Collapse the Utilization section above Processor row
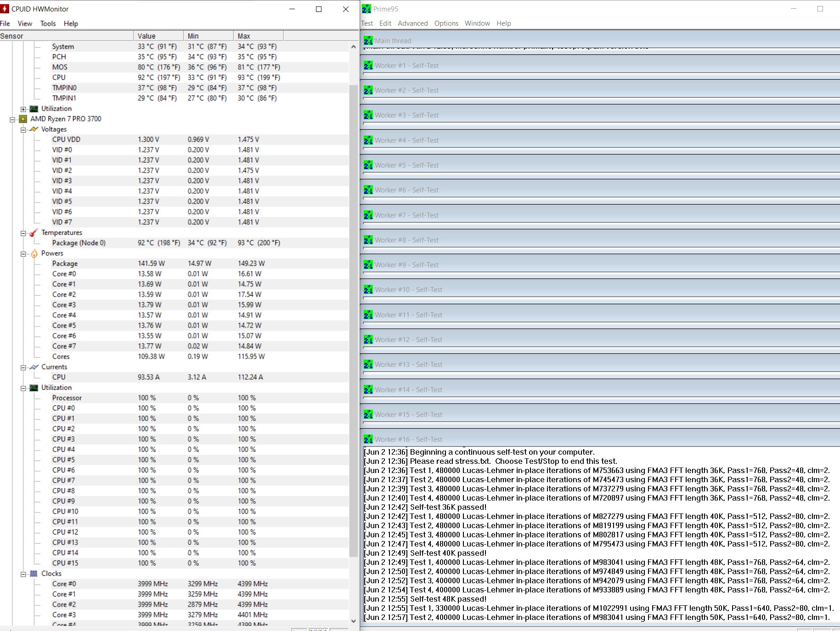840x631 pixels. click(23, 388)
